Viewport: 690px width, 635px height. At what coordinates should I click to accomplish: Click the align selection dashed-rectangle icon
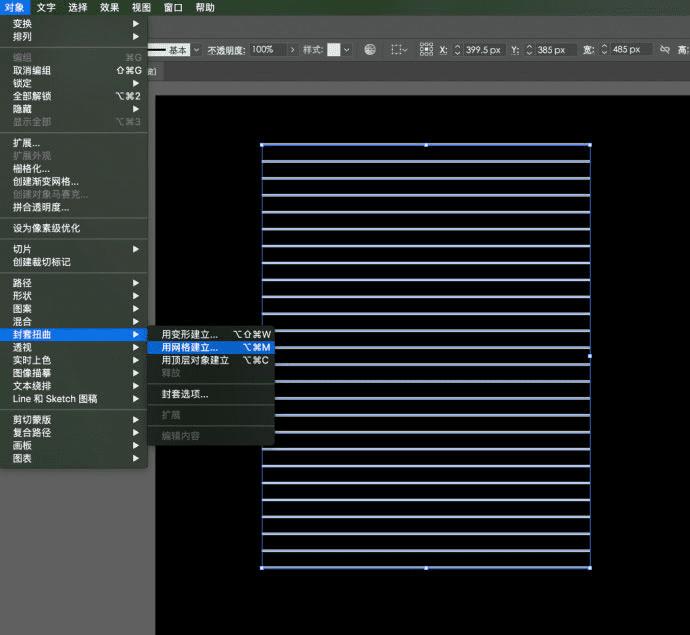(397, 49)
